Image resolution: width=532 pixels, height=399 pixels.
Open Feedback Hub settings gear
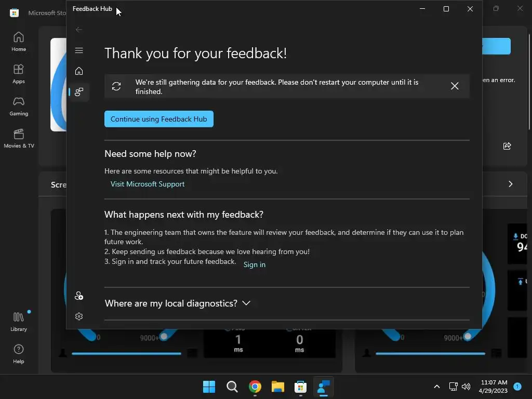(79, 316)
